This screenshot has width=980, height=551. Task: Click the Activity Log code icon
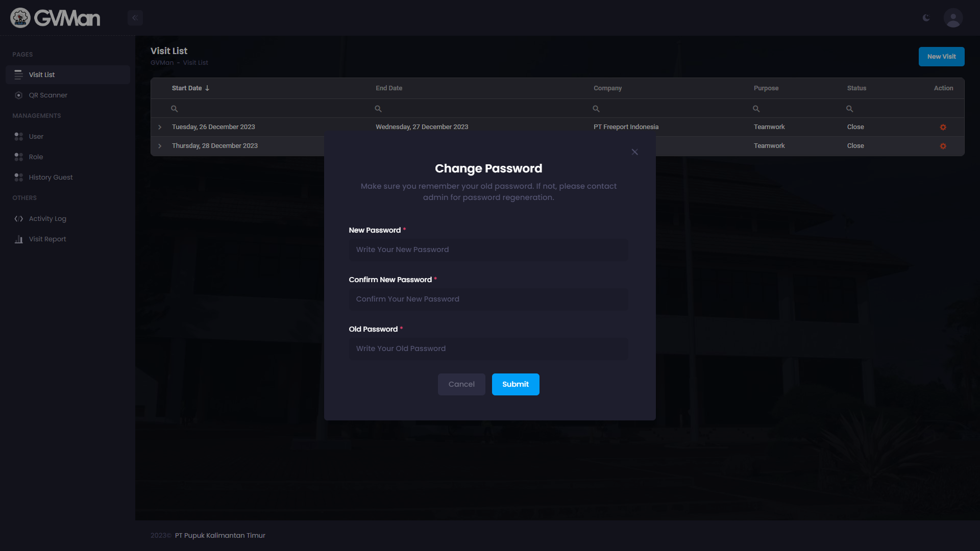pyautogui.click(x=18, y=218)
